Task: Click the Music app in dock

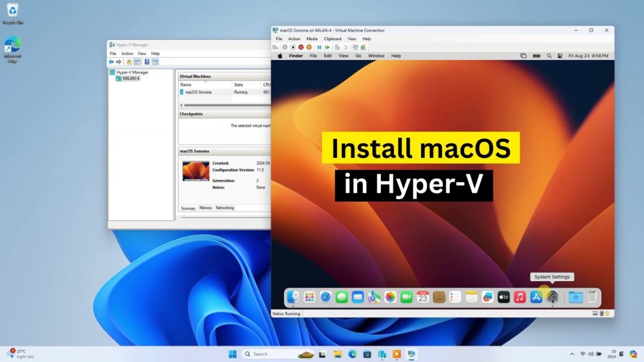Action: (x=520, y=297)
